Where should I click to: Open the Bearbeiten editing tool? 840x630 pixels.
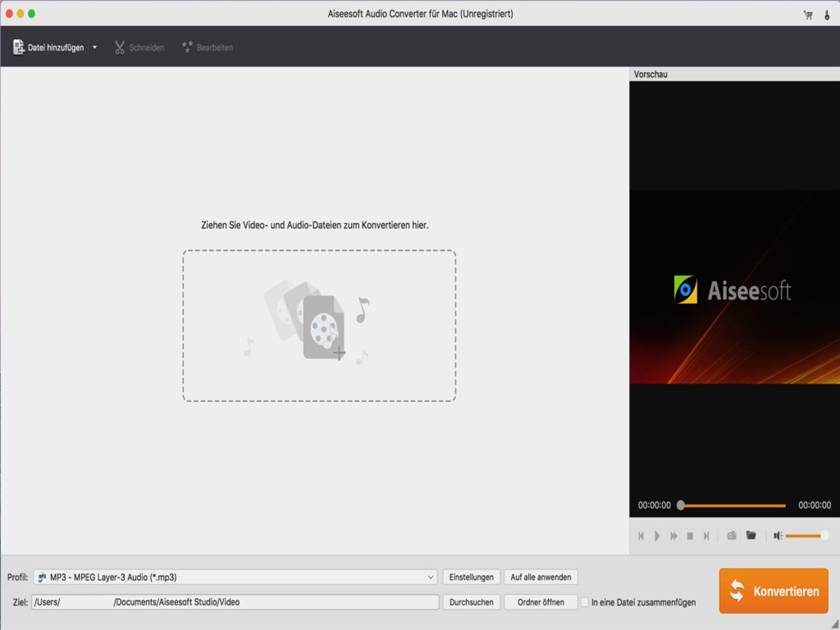[x=207, y=48]
